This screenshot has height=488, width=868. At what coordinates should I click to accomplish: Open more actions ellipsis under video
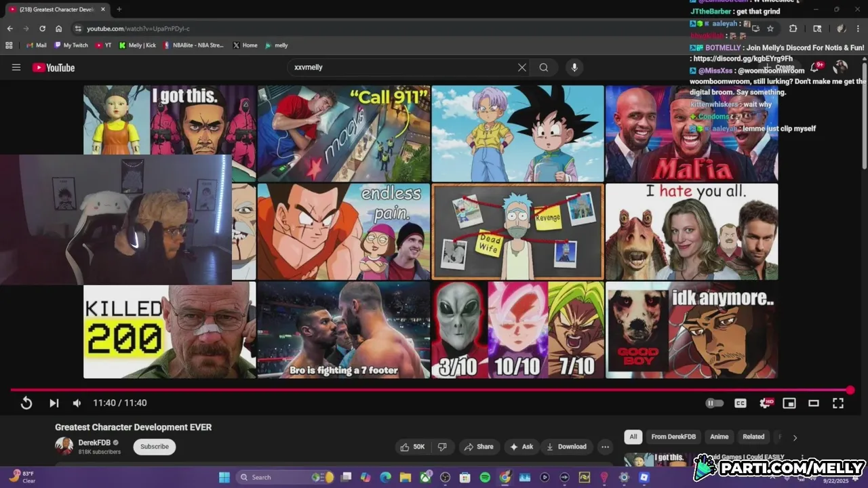point(605,447)
